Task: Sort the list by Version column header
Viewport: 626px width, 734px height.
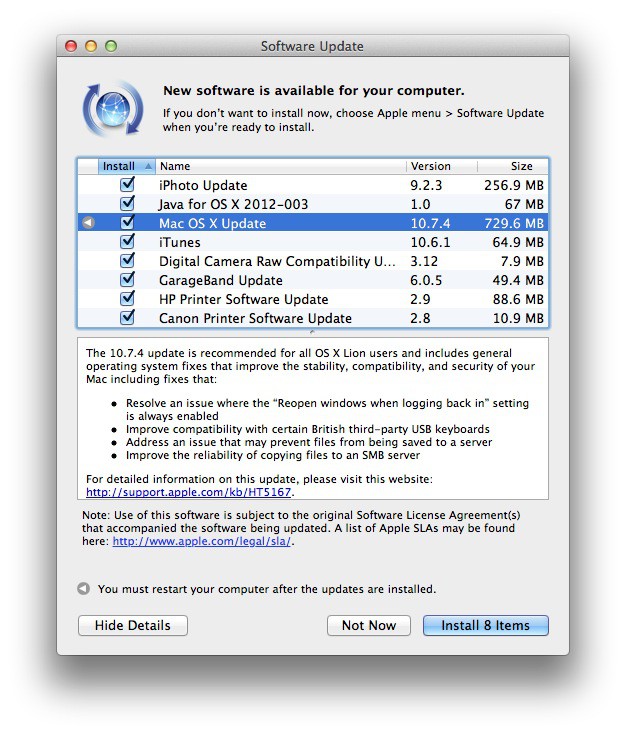Action: click(x=440, y=166)
